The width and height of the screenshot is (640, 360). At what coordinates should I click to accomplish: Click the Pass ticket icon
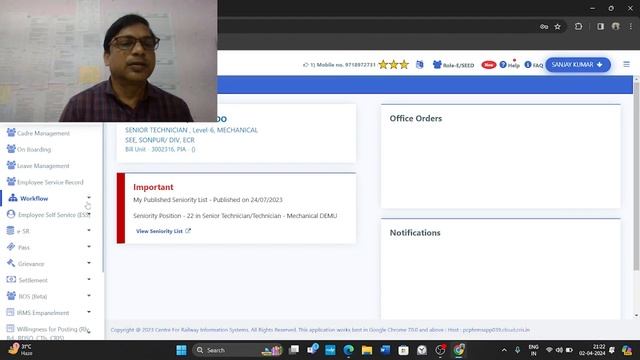pyautogui.click(x=11, y=247)
